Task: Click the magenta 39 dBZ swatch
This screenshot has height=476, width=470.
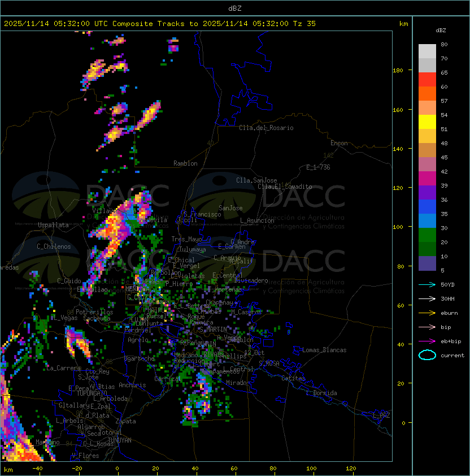Action: point(427,179)
